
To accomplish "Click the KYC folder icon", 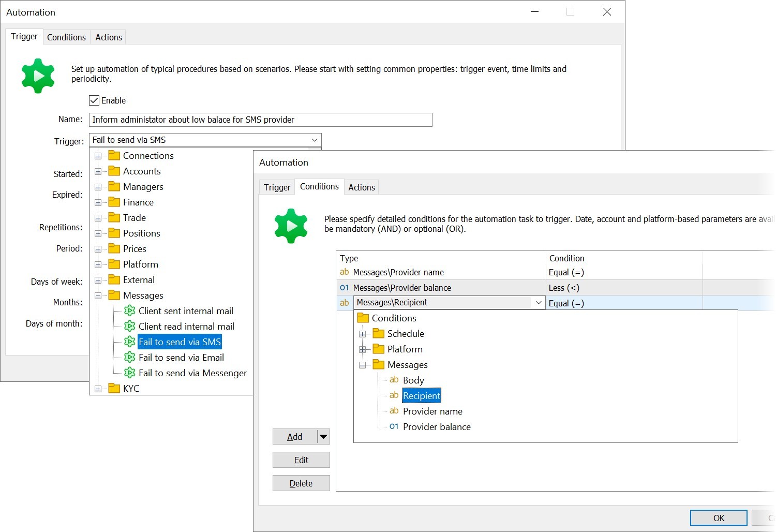I will 114,388.
